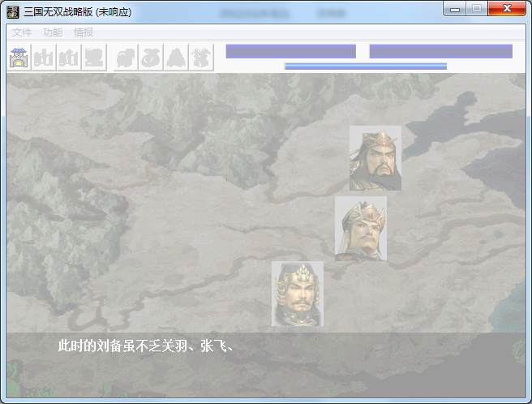Click the game application icon in title bar
The width and height of the screenshot is (532, 404).
click(13, 12)
